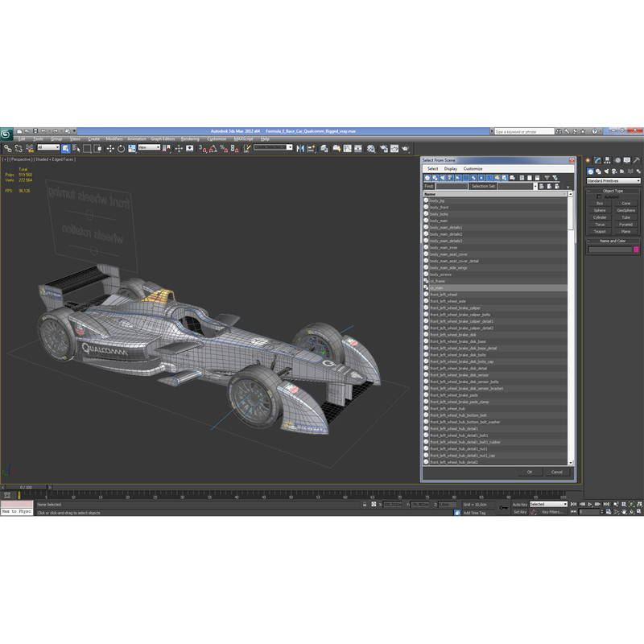Open the Lights creation panel icon
The image size is (644, 644).
pos(606,171)
